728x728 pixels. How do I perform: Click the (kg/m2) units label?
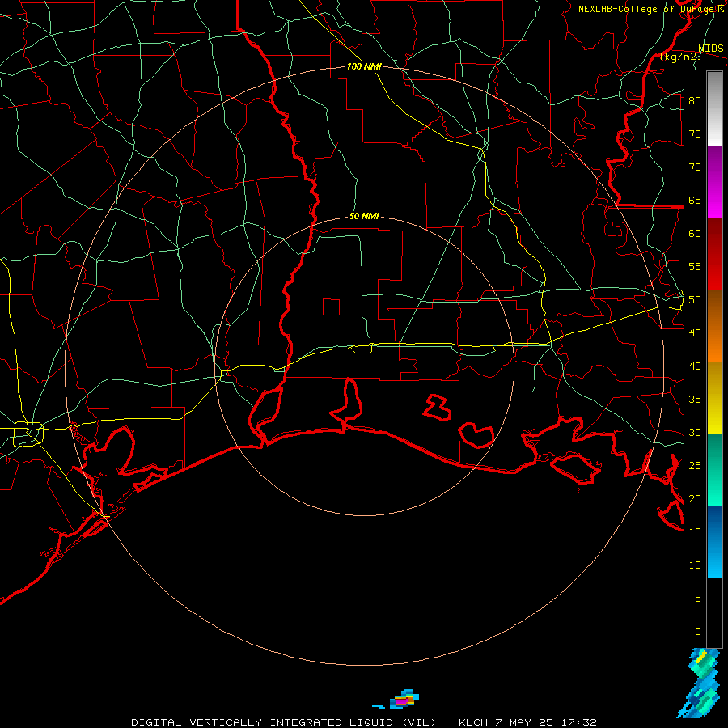point(680,57)
